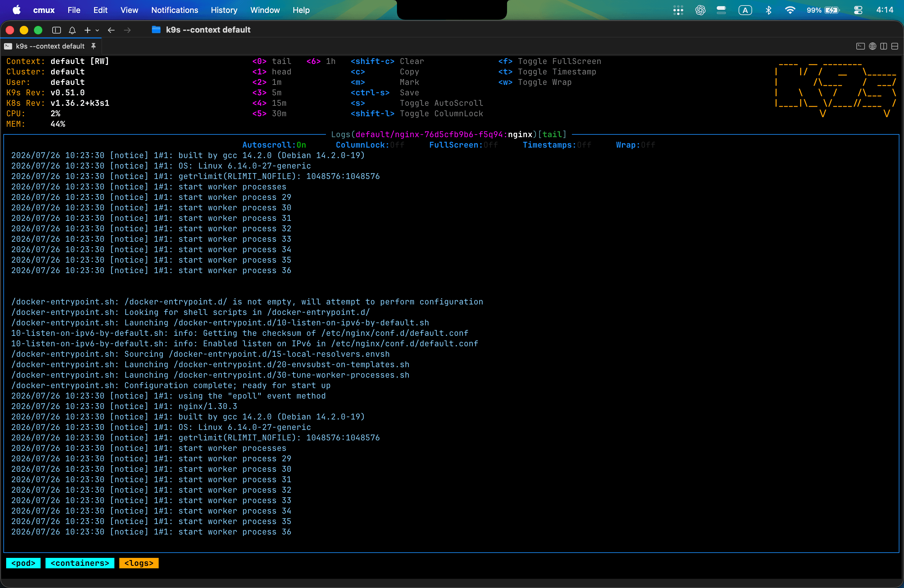Viewport: 904px width, 588px height.
Task: Open the notifications bell in the toolbar
Action: 72,30
